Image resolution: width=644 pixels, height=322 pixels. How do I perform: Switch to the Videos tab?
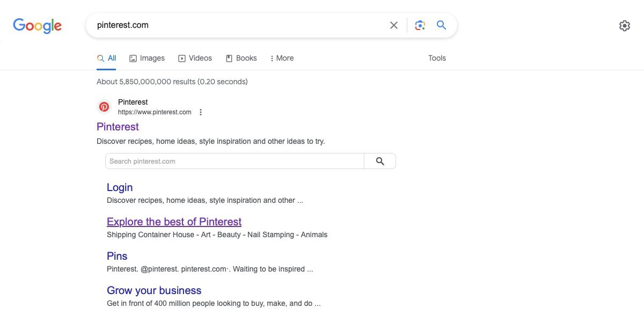tap(195, 58)
